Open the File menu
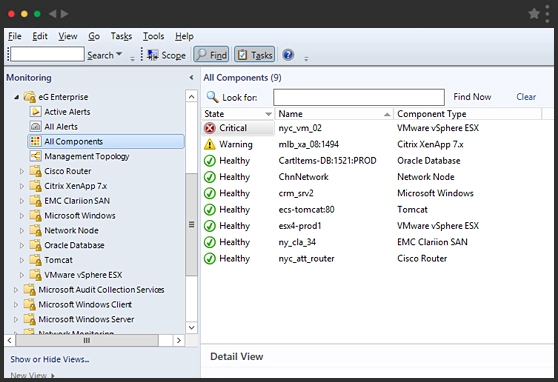 [15, 36]
